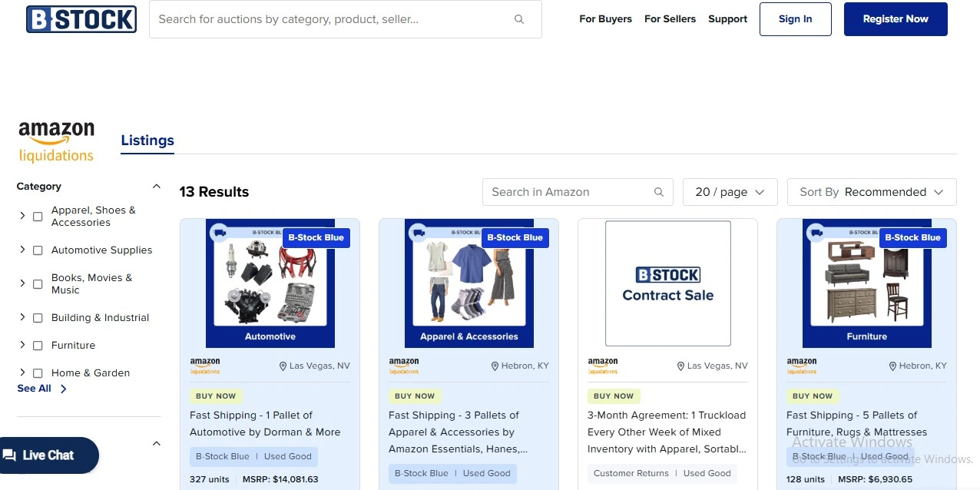Image resolution: width=980 pixels, height=490 pixels.
Task: Tick the Automotive Supplies category checkbox
Action: pyautogui.click(x=38, y=250)
